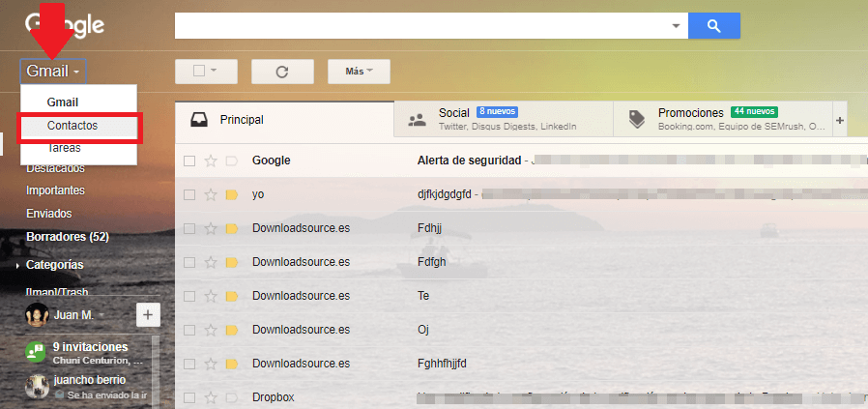The height and width of the screenshot is (409, 868).
Task: Select checkbox for the Fdhjj email
Action: click(189, 228)
